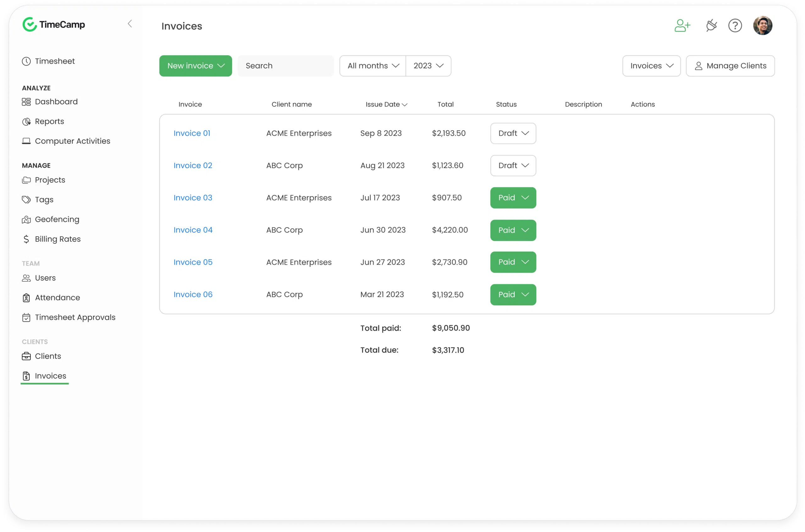The image size is (805, 532).
Task: Change Invoice 04 Paid status dropdown
Action: pos(513,230)
